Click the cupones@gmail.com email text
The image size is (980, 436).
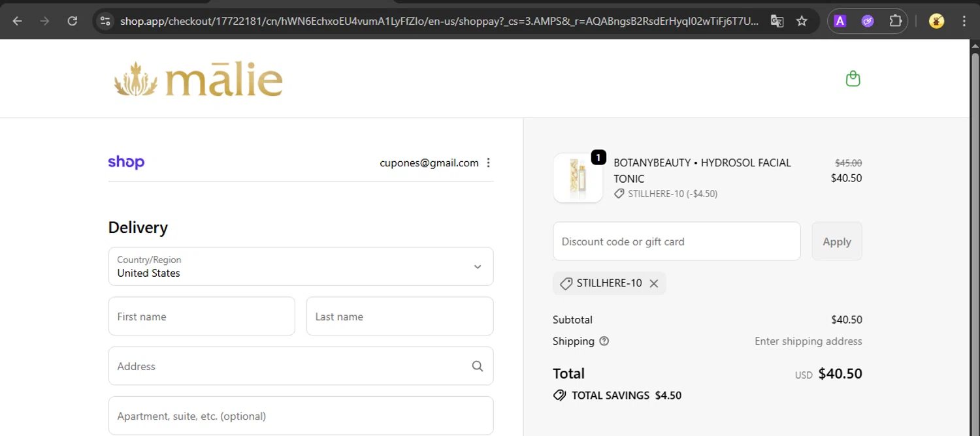click(429, 163)
